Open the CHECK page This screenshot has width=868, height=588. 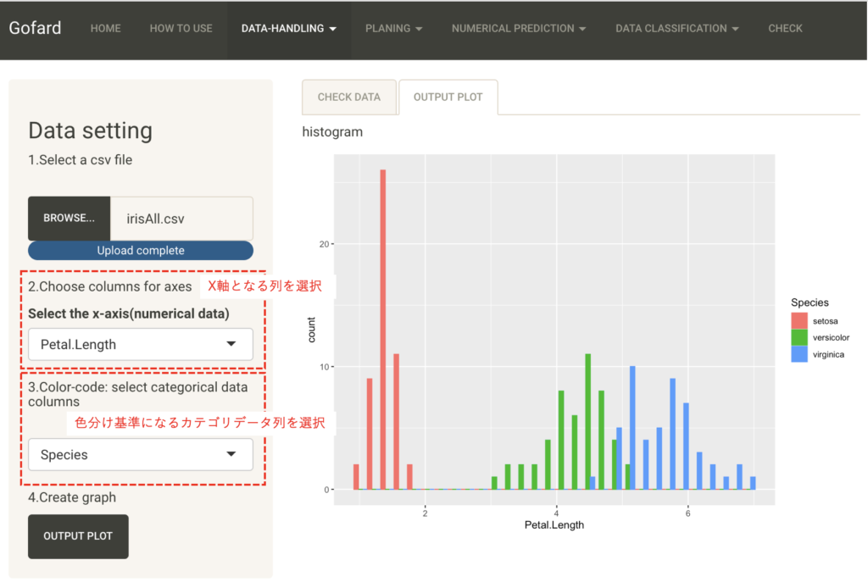(785, 29)
